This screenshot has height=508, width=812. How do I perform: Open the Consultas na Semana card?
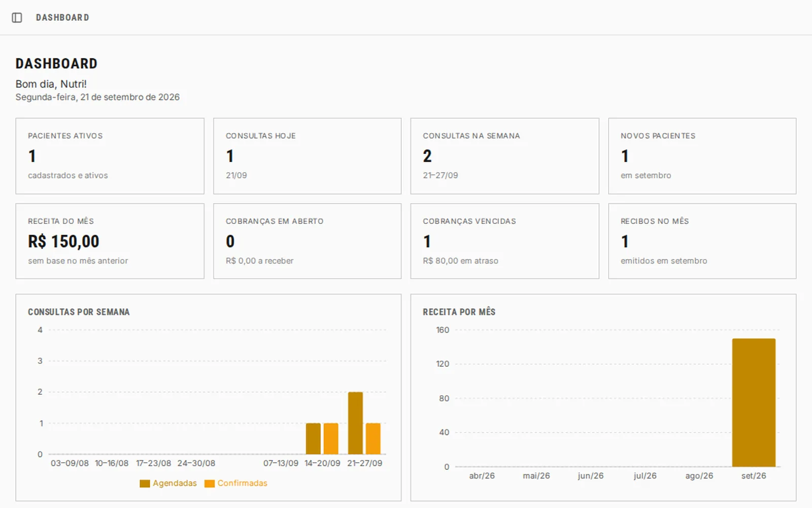pyautogui.click(x=504, y=156)
